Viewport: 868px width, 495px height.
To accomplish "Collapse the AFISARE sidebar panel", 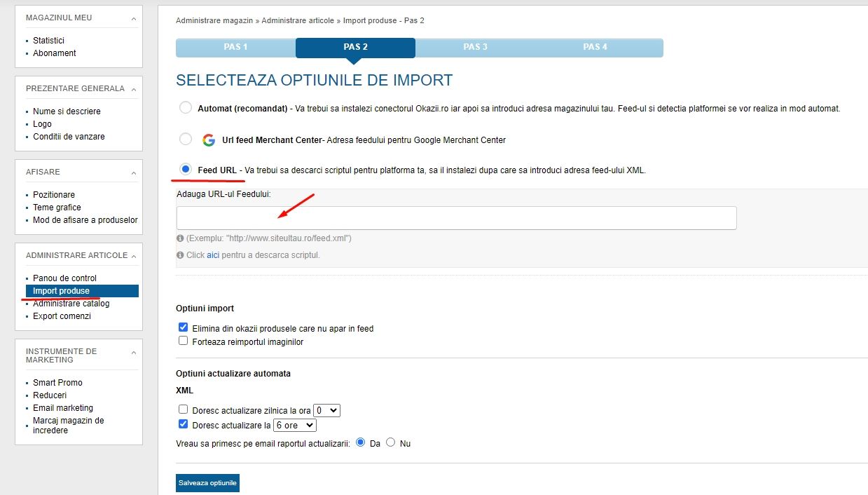I will pos(133,172).
